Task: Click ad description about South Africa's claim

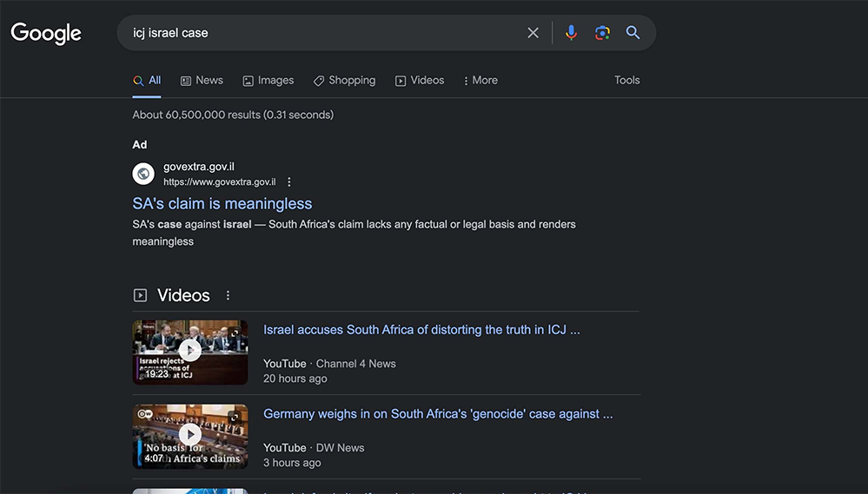Action: coord(354,233)
